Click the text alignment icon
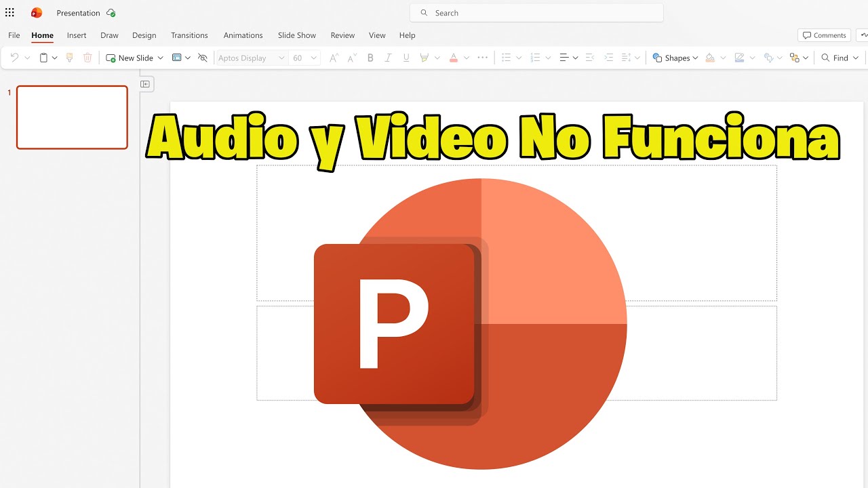 pyautogui.click(x=564, y=58)
